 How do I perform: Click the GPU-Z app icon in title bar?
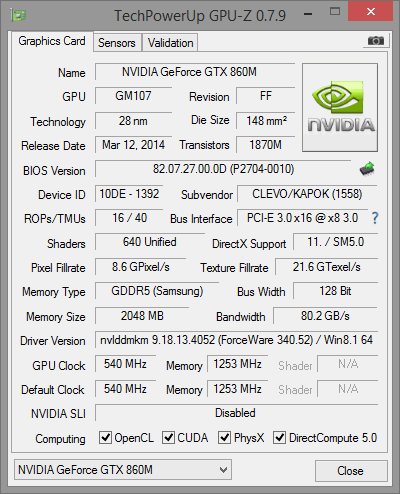[19, 15]
